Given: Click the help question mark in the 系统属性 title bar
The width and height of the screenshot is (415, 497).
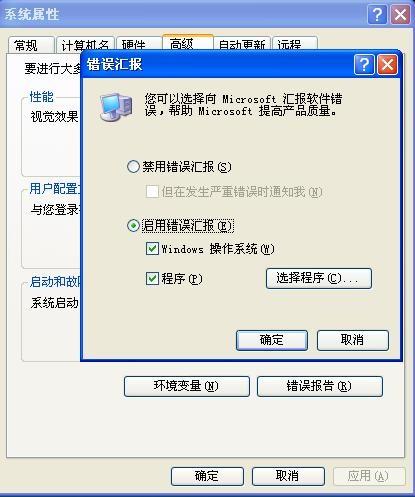Looking at the screenshot, I should click(x=377, y=15).
